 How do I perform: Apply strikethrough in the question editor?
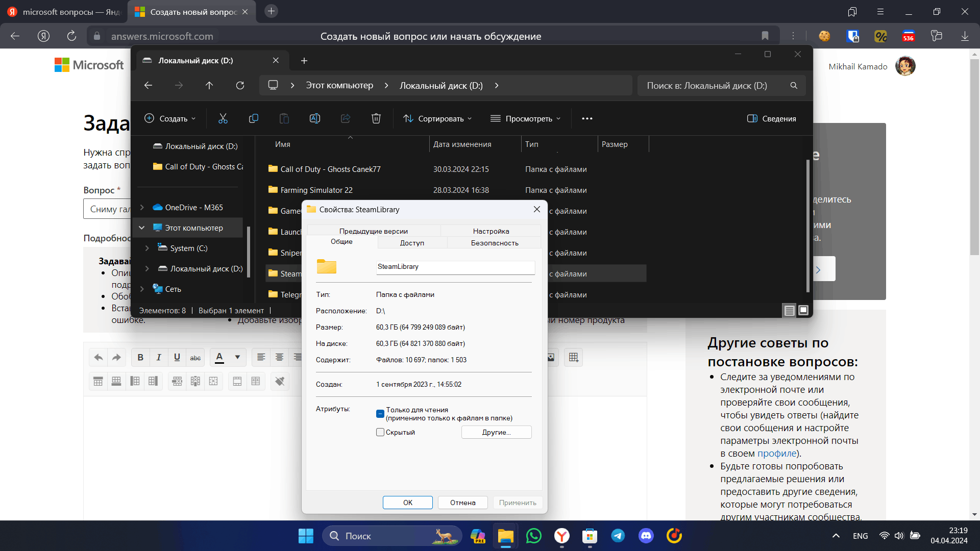click(x=195, y=357)
